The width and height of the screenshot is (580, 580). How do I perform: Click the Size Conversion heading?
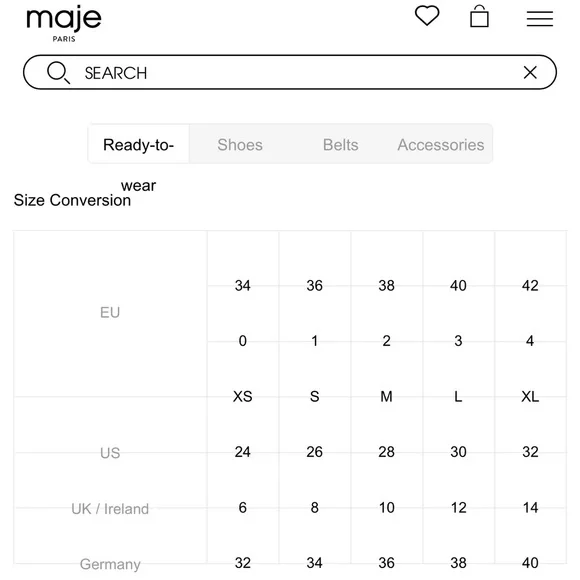click(72, 200)
